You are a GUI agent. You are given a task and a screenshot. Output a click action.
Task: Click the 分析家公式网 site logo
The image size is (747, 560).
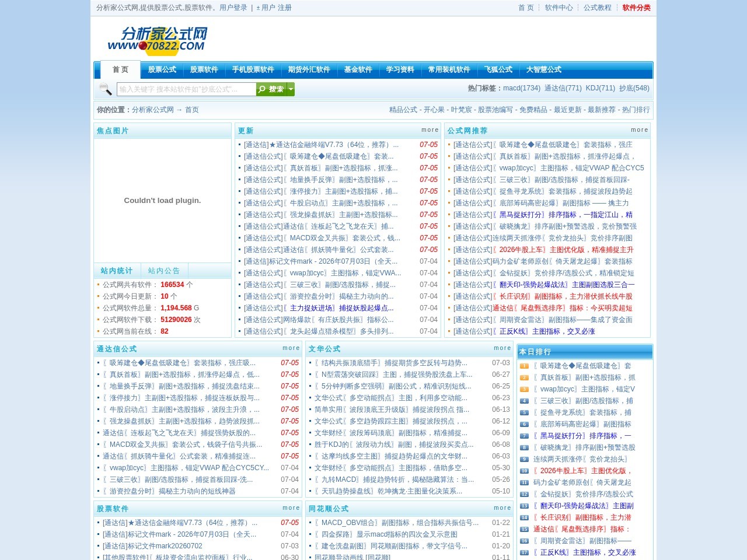(158, 40)
